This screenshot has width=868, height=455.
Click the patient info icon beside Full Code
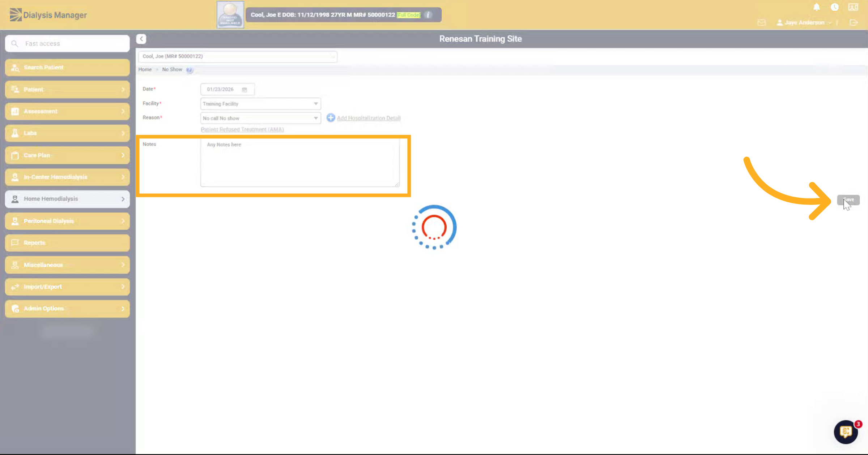pyautogui.click(x=428, y=15)
